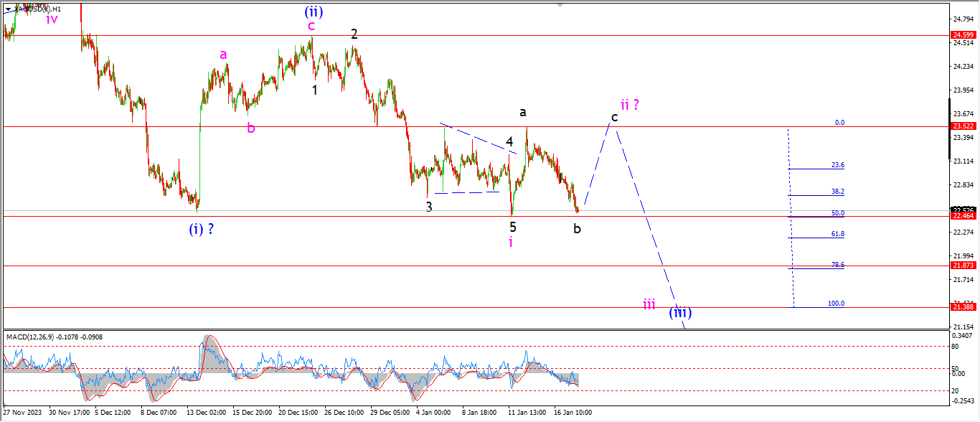
Task: Select the black wave 5 label
Action: point(513,227)
